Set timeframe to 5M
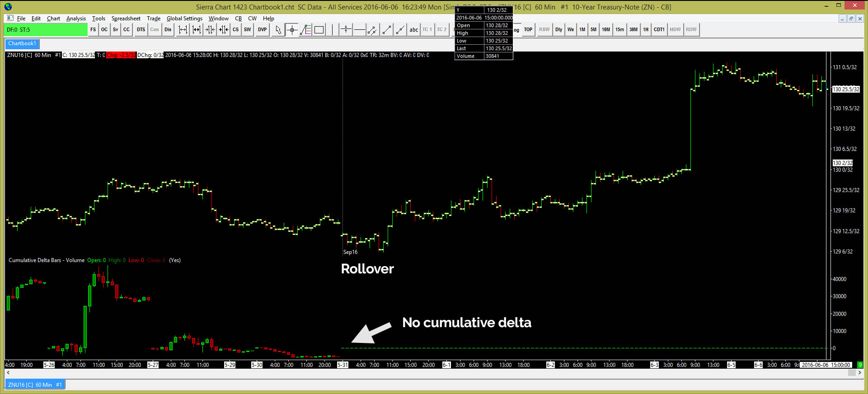The height and width of the screenshot is (394, 868). (593, 30)
